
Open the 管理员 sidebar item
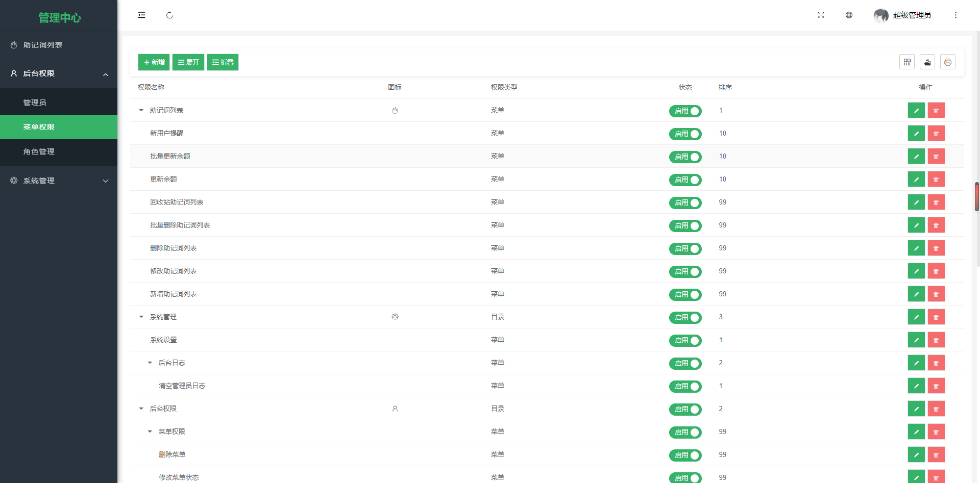pos(59,103)
